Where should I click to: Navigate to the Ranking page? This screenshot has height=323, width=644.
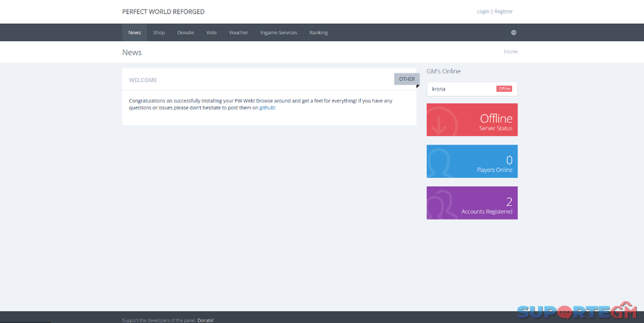tap(318, 33)
